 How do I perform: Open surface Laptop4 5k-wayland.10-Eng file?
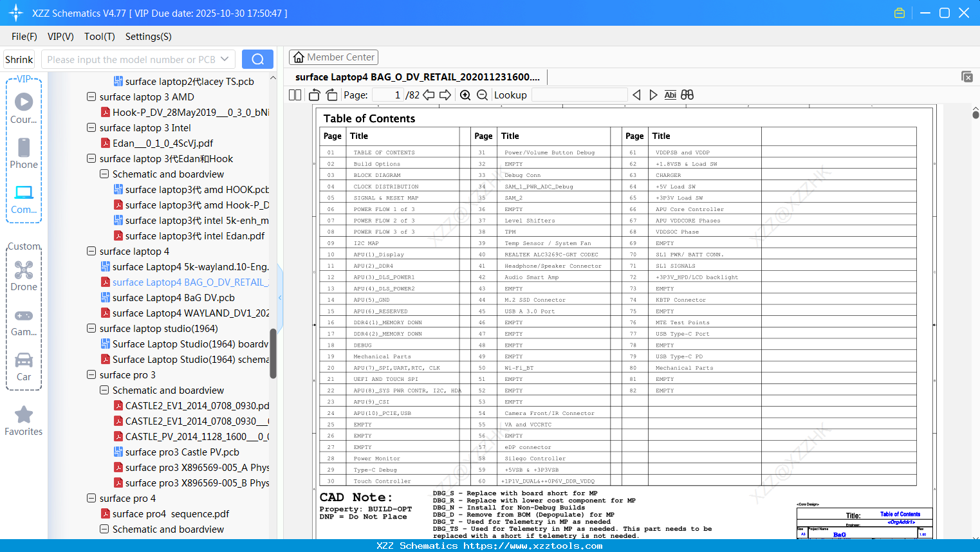[185, 267]
